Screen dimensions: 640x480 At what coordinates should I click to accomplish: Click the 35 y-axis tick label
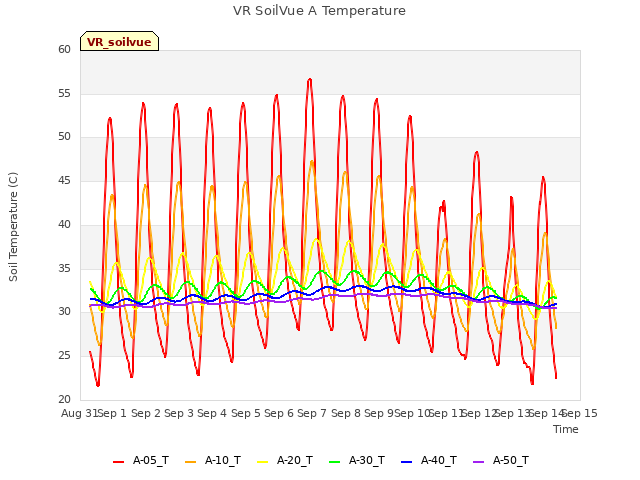64,268
